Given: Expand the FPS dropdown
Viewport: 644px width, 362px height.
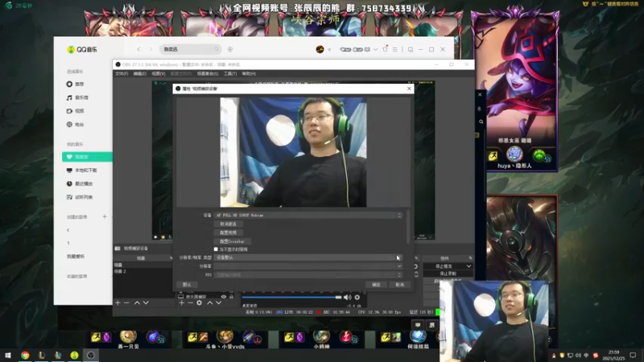Looking at the screenshot, I should pos(308,274).
